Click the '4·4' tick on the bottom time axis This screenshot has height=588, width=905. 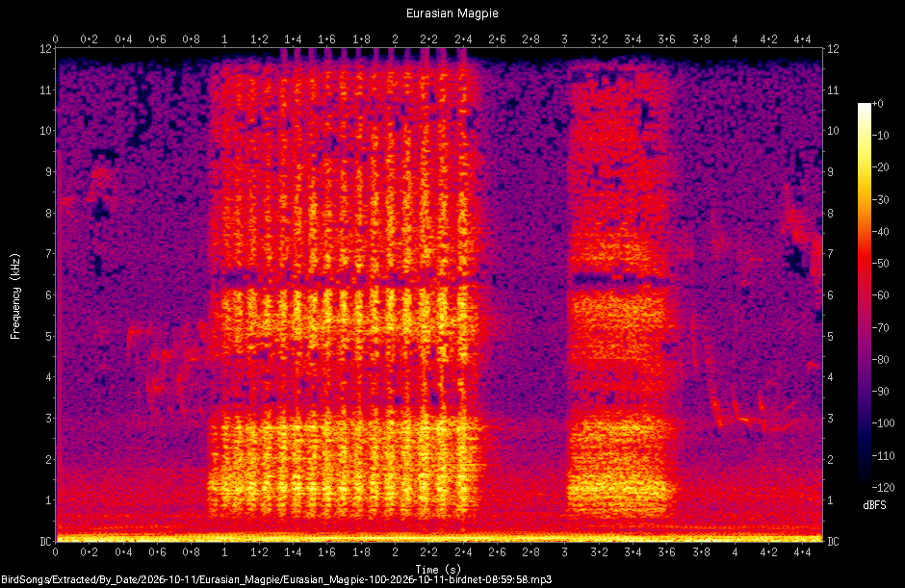click(x=802, y=552)
